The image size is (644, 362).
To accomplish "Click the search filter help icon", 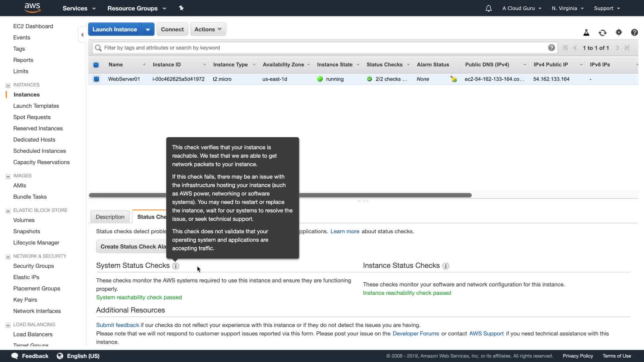I will pyautogui.click(x=551, y=48).
